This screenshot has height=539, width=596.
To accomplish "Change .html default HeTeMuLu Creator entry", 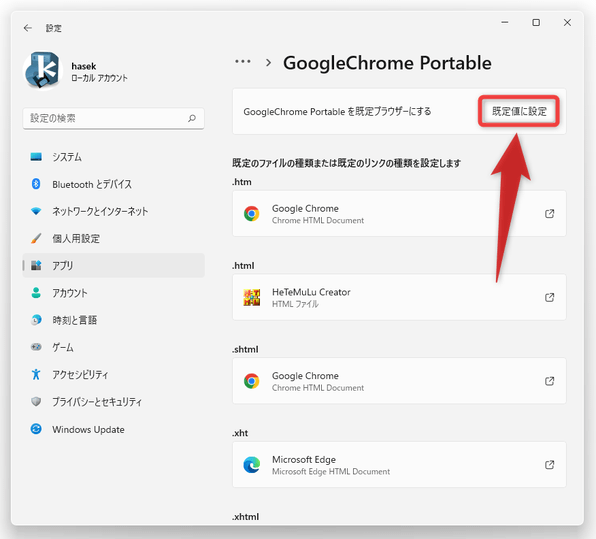I will coord(399,297).
